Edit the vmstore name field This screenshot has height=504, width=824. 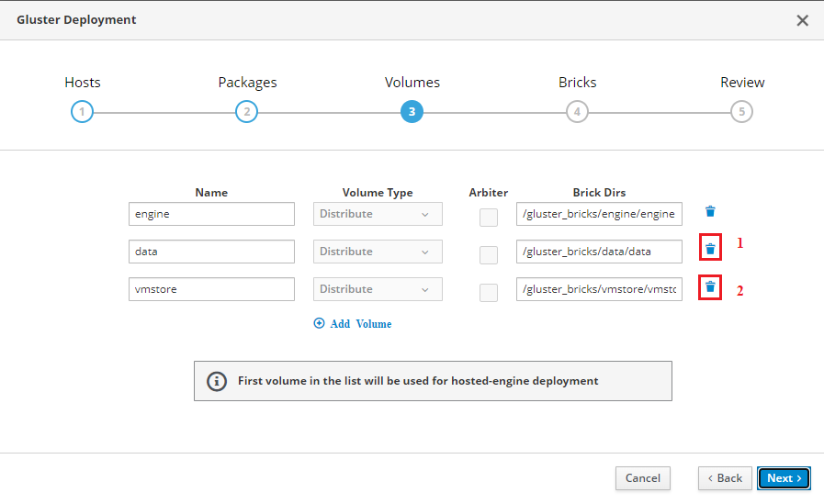(x=211, y=289)
